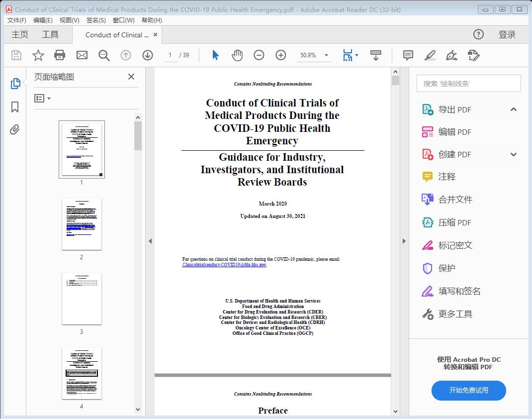Toggle the text highlighter tool
The image size is (532, 419).
point(431,56)
